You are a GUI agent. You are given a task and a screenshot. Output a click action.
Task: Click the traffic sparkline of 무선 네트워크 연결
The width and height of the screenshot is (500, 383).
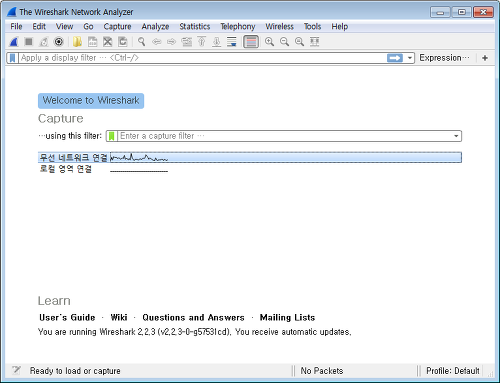(x=139, y=158)
